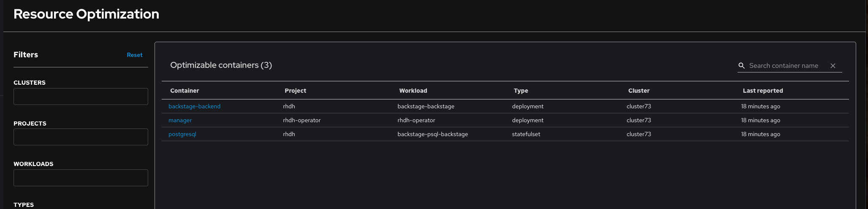This screenshot has width=868, height=209.
Task: Sort by the Last reported column header
Action: point(762,91)
